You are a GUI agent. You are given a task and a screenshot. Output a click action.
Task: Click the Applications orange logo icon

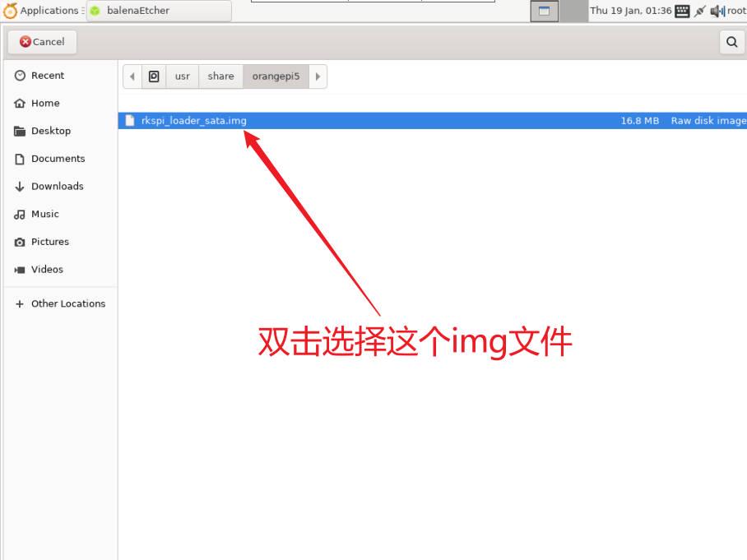[10, 11]
